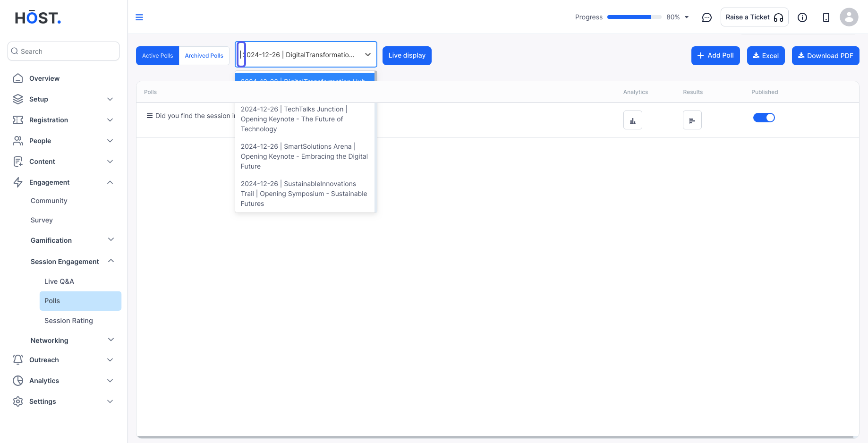Click Raise a Ticket button
The image size is (868, 443).
coord(755,17)
